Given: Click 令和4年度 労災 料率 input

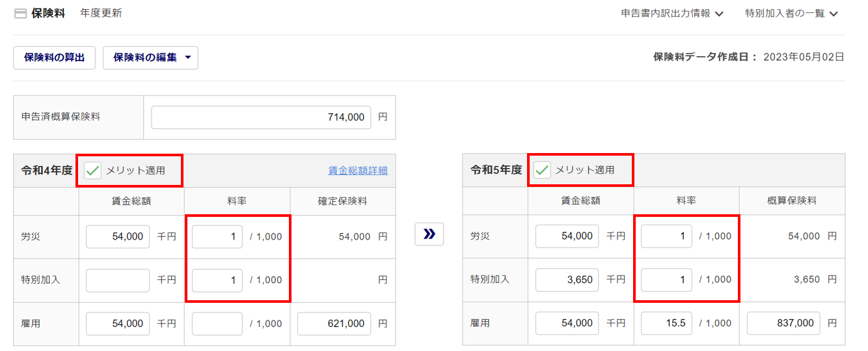Looking at the screenshot, I should (x=217, y=237).
